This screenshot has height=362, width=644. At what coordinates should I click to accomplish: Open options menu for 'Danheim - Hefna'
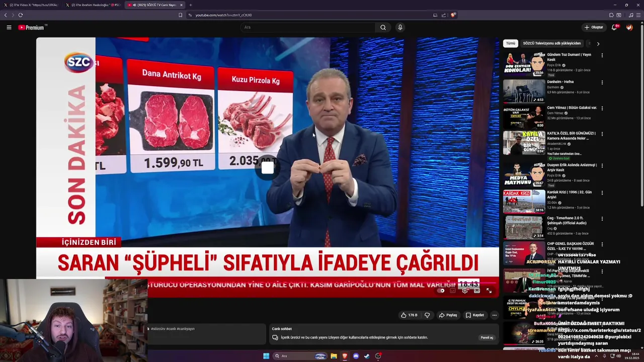click(x=602, y=82)
